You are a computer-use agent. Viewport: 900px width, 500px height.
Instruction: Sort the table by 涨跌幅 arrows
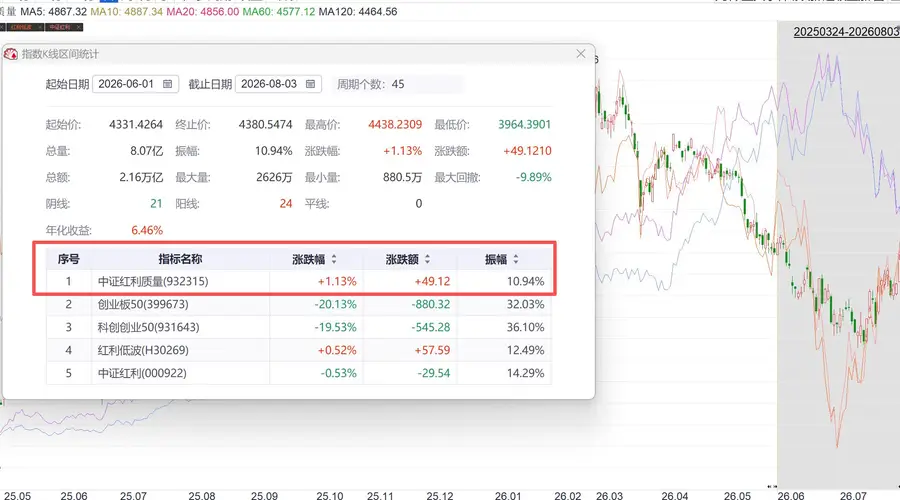pos(334,259)
